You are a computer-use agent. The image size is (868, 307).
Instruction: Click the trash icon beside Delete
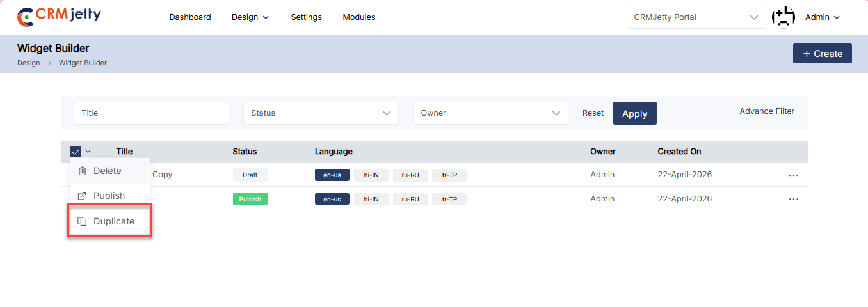pyautogui.click(x=82, y=171)
